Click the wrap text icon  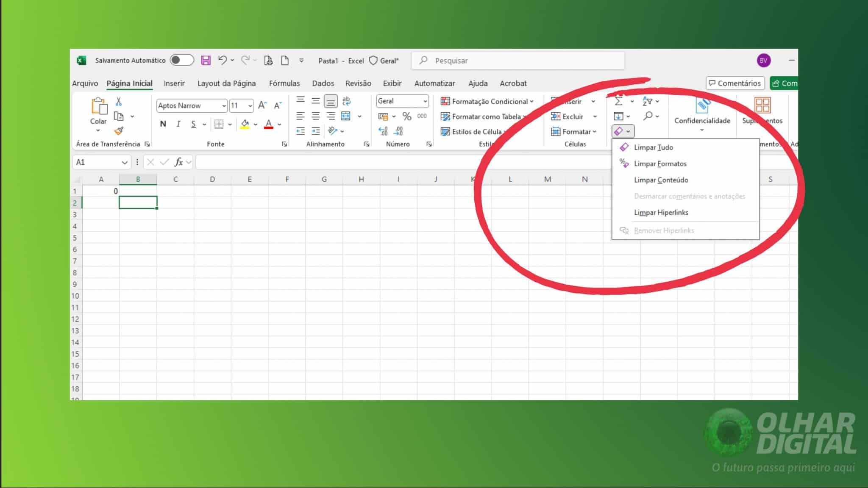click(x=346, y=101)
